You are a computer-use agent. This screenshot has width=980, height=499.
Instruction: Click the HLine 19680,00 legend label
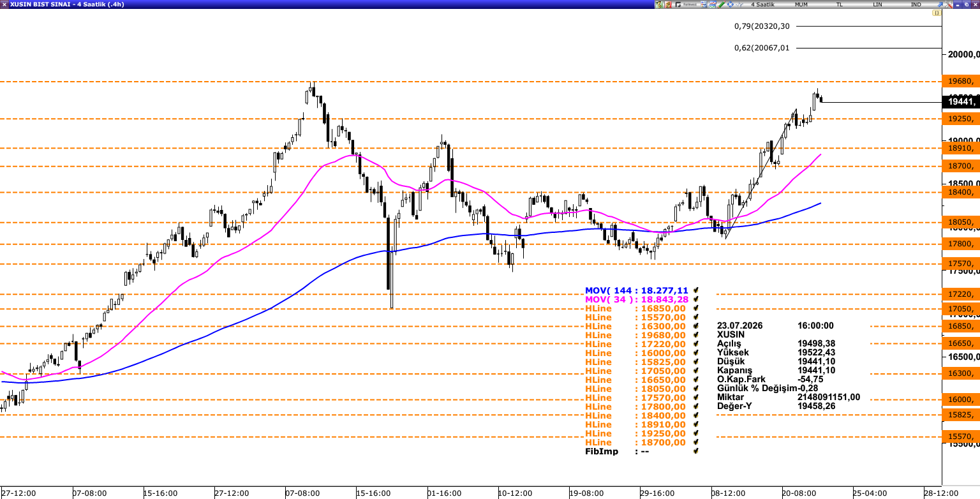pos(635,335)
